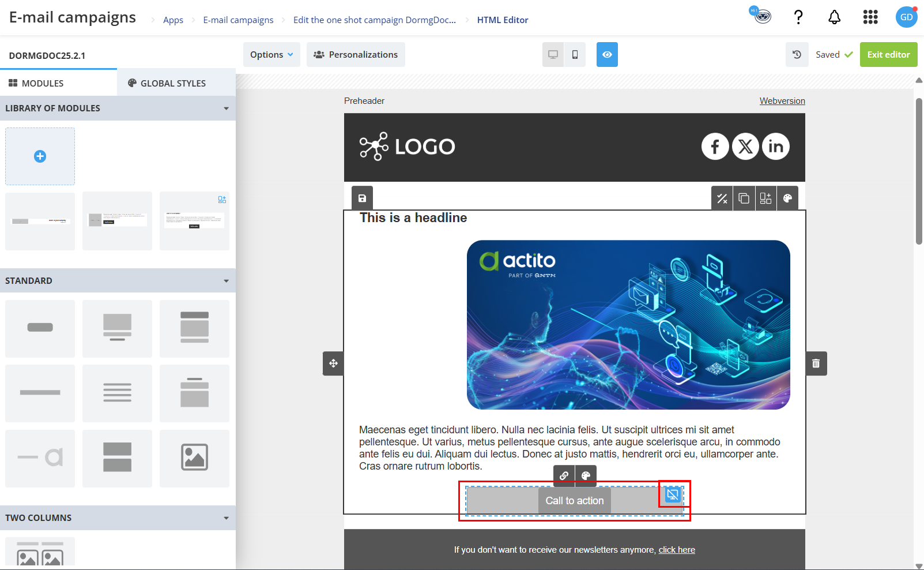
Task: Open the button style palette icon
Action: pyautogui.click(x=586, y=476)
